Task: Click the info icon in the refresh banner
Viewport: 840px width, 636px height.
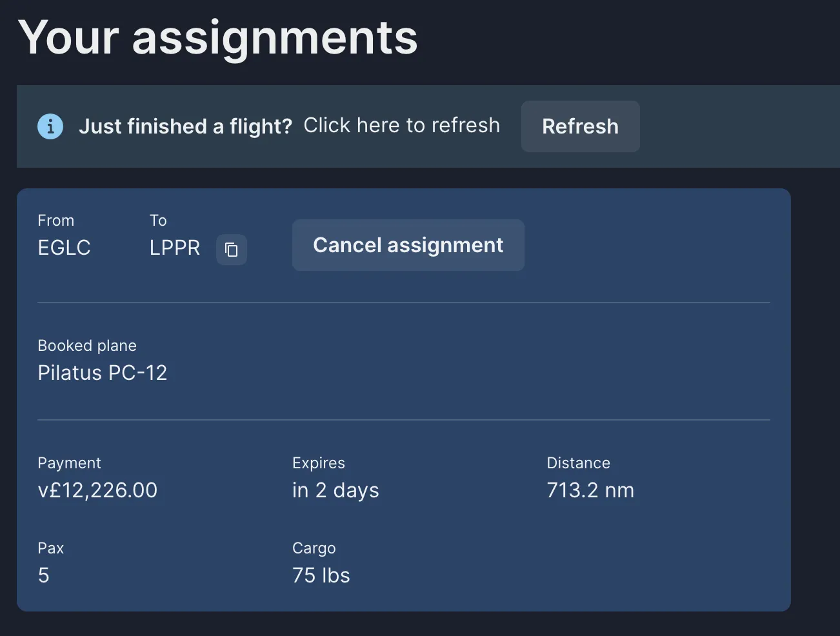Action: coord(50,126)
